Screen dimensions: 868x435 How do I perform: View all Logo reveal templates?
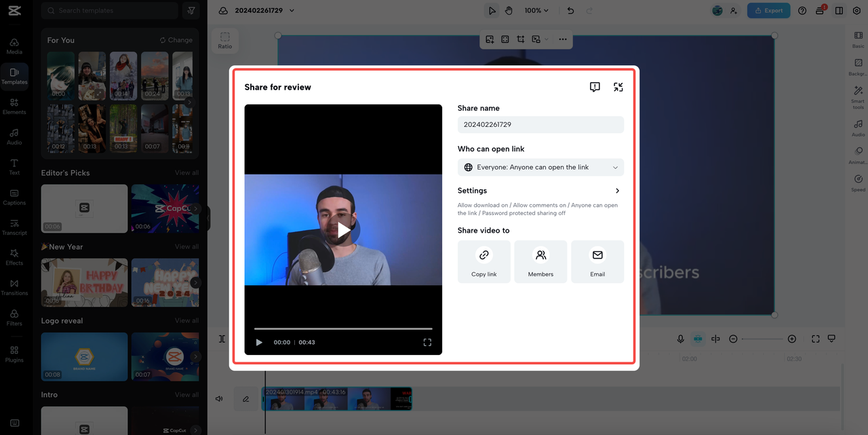pos(186,321)
